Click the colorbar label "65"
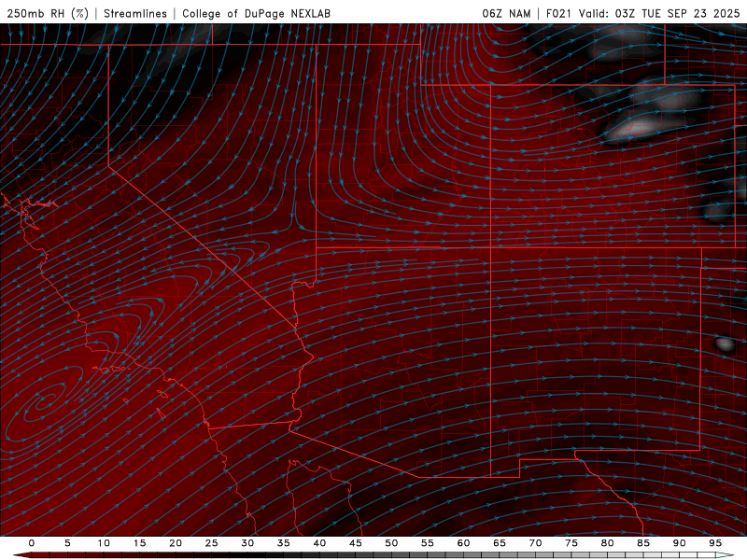The image size is (747, 560). click(x=500, y=543)
